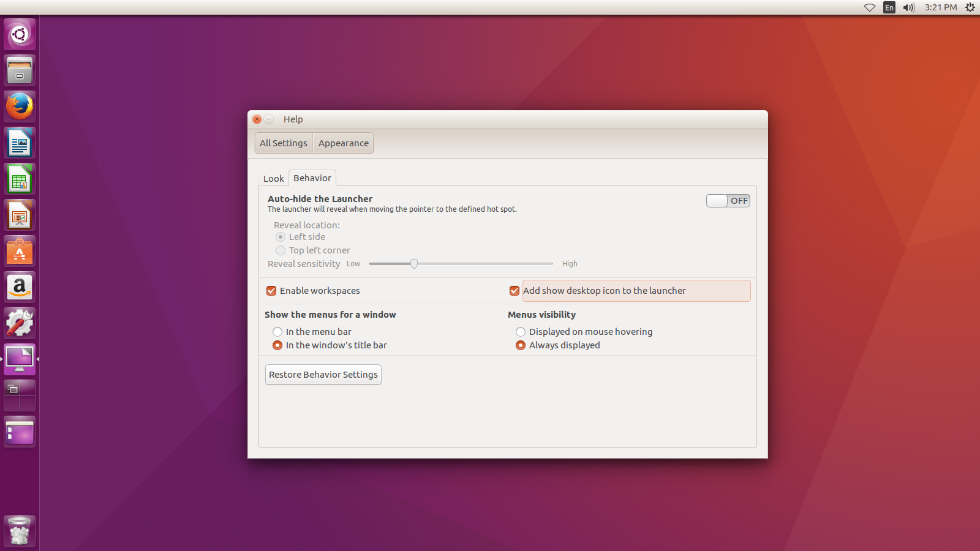Open the network indicator menu
Screen dimensions: 980x551
(870, 7)
